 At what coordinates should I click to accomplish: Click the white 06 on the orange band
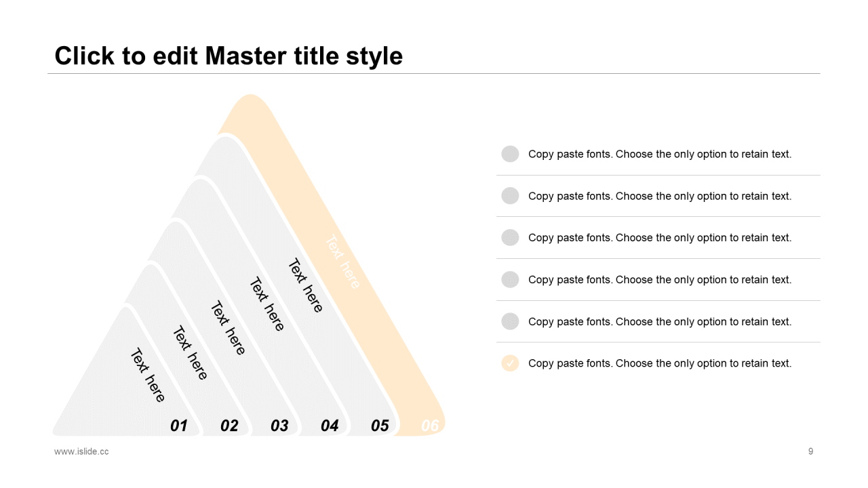[x=430, y=426]
